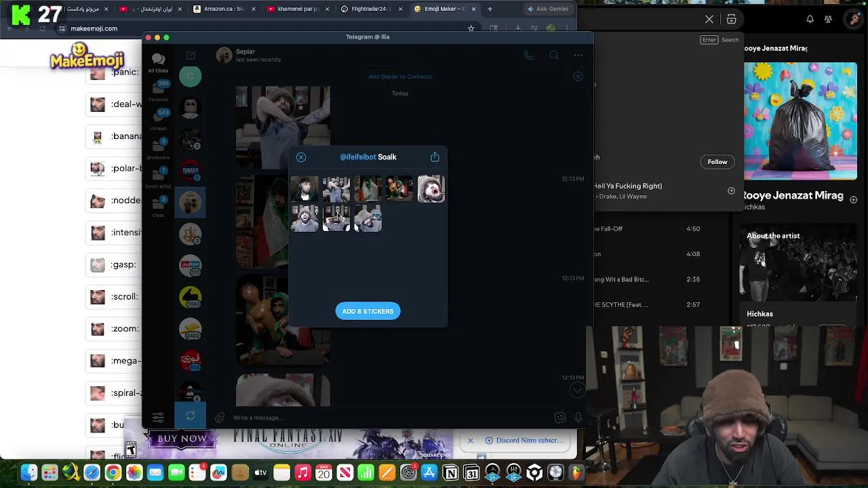This screenshot has width=868, height=488.
Task: Close the Emoji Maker browser tab
Action: point(473,9)
